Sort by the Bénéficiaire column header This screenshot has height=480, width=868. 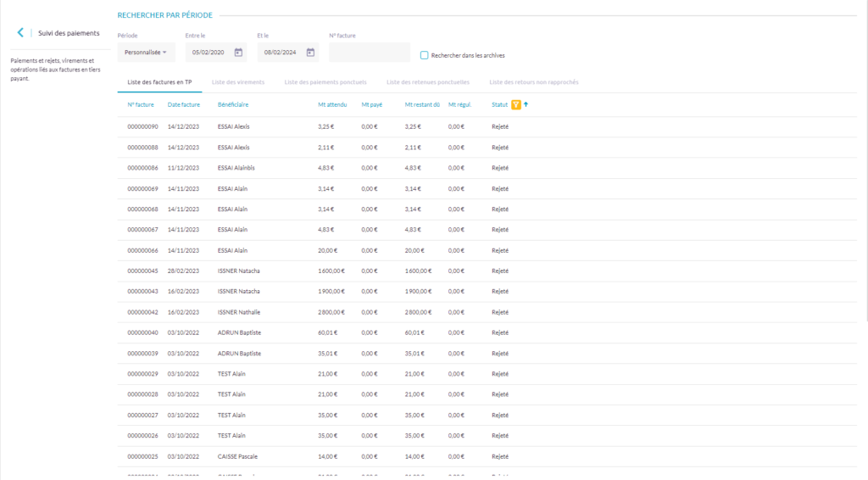(233, 104)
